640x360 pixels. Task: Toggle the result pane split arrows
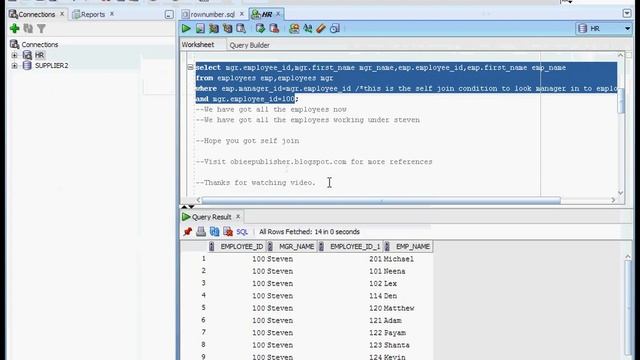tap(187, 207)
